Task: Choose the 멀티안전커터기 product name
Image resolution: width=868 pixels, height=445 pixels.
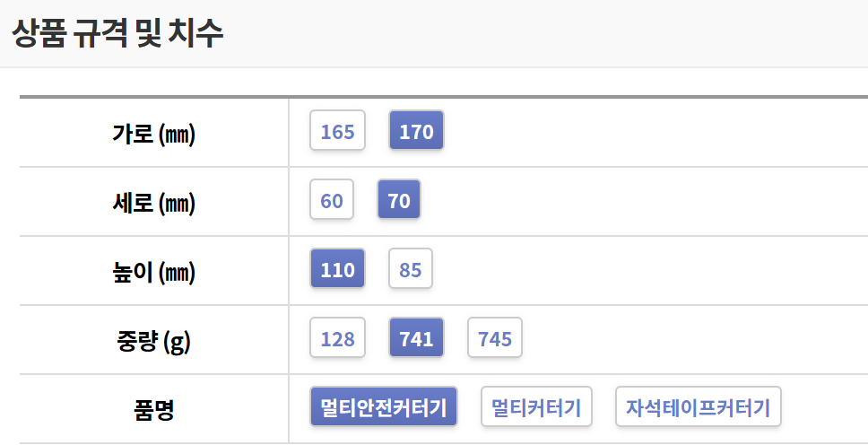Action: pos(384,408)
